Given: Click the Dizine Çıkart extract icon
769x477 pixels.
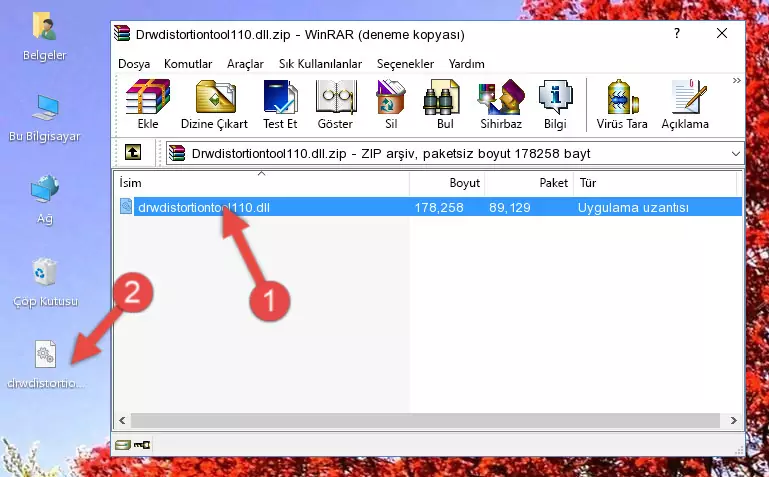Looking at the screenshot, I should 215,104.
